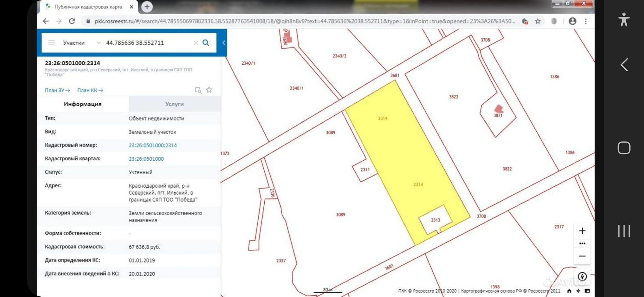Clear the search text with X icon

[196, 43]
